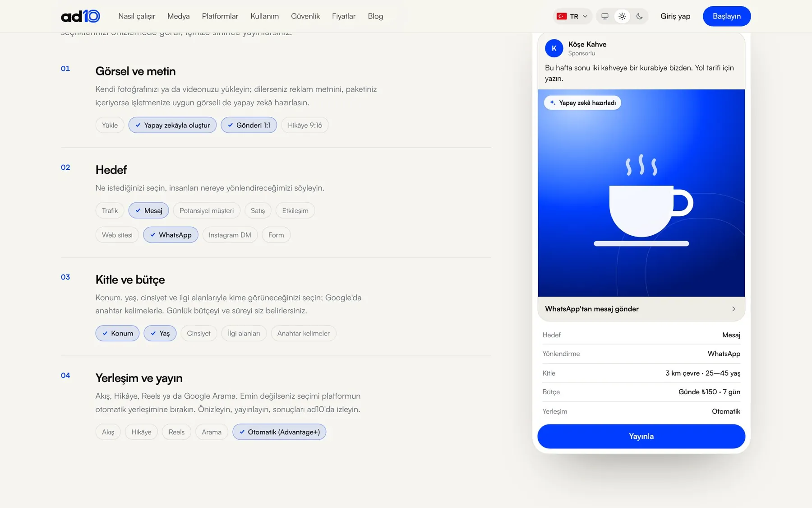Select dark theme moon icon
Viewport: 812px width, 508px height.
pyautogui.click(x=639, y=16)
